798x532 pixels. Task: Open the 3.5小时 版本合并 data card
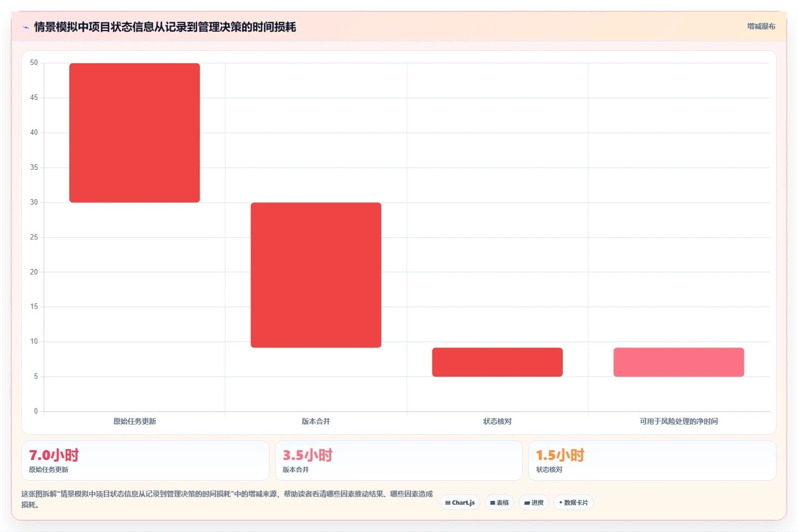pos(399,461)
